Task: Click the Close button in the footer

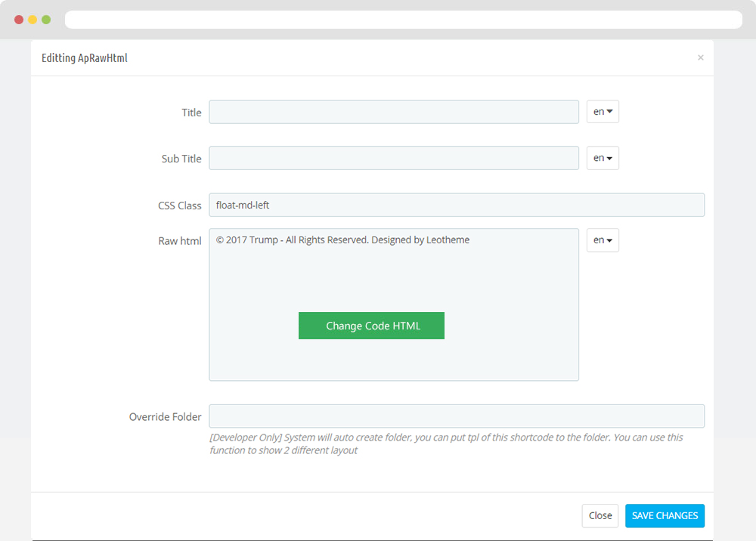Action: tap(600, 515)
